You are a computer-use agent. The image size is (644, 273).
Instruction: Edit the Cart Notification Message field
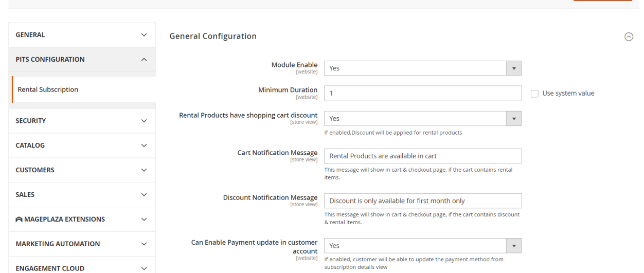click(x=422, y=156)
